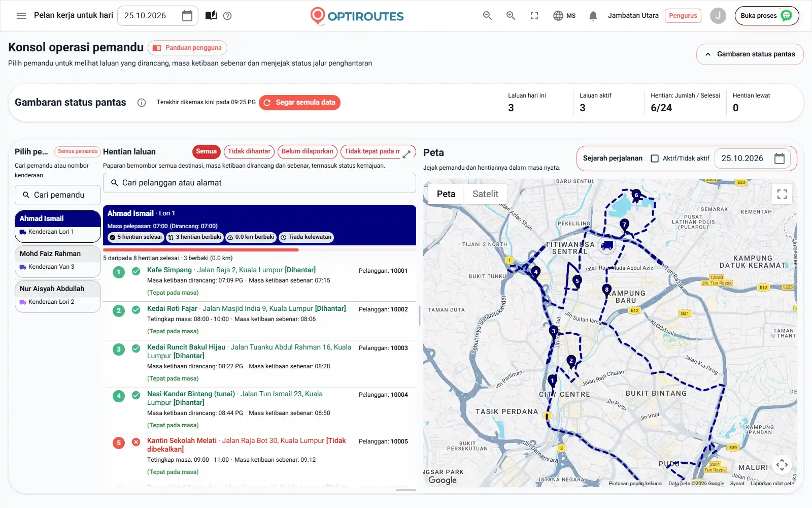
Task: Switch map to Peta view
Action: (x=446, y=194)
